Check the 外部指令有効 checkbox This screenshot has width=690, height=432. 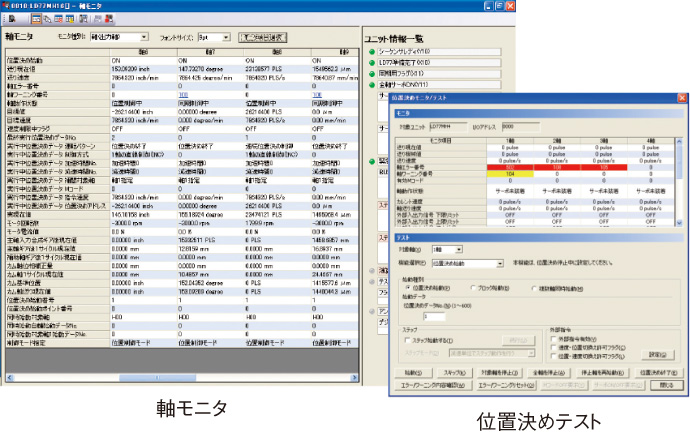click(553, 338)
